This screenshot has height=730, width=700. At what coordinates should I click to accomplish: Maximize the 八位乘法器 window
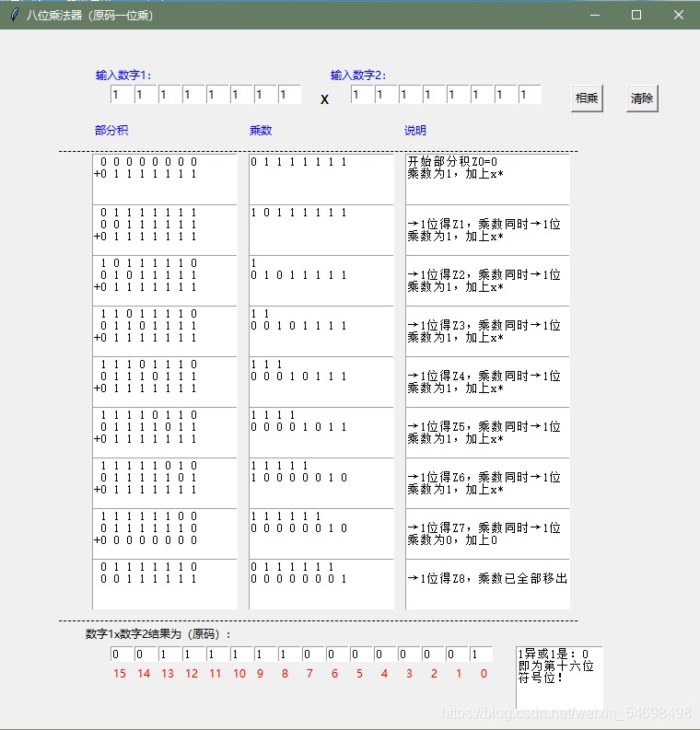pyautogui.click(x=636, y=15)
